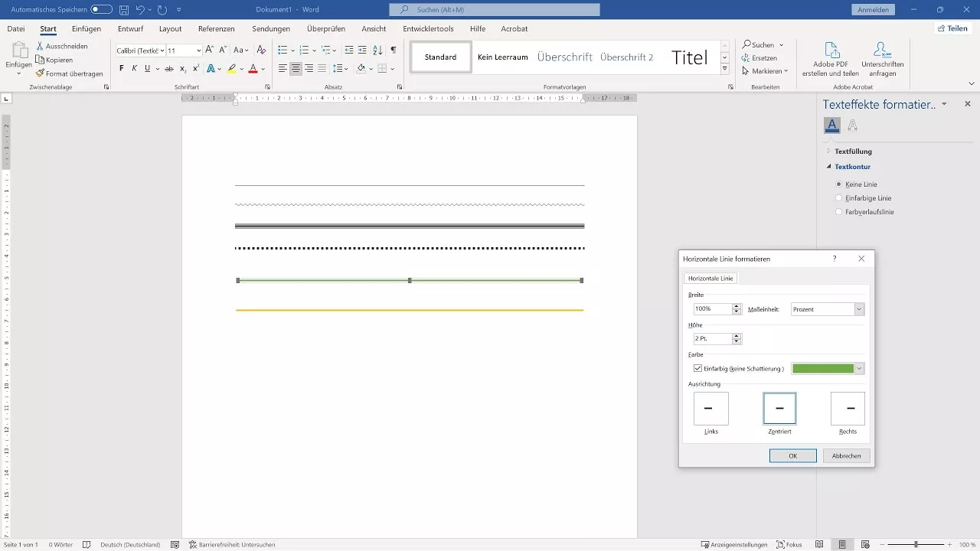Screen dimensions: 980x551
Task: Select the 'Einfarbige Linie' radio button
Action: (x=839, y=197)
